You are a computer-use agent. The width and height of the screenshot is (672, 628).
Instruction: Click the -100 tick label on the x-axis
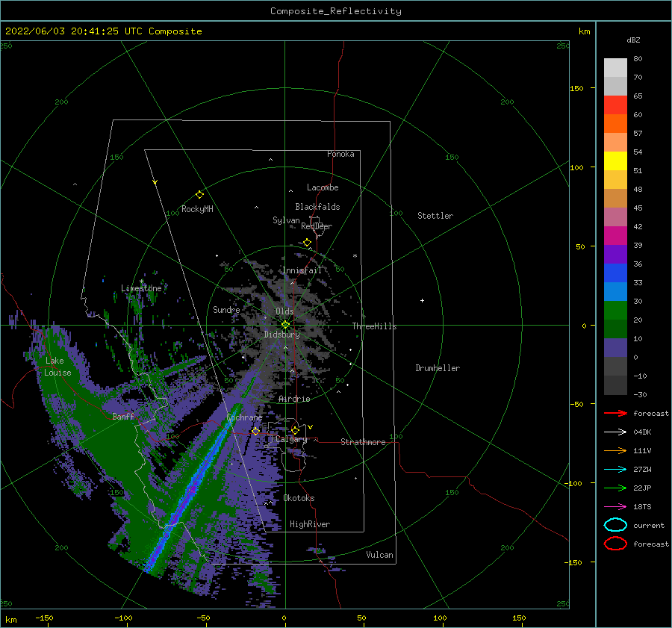123,618
